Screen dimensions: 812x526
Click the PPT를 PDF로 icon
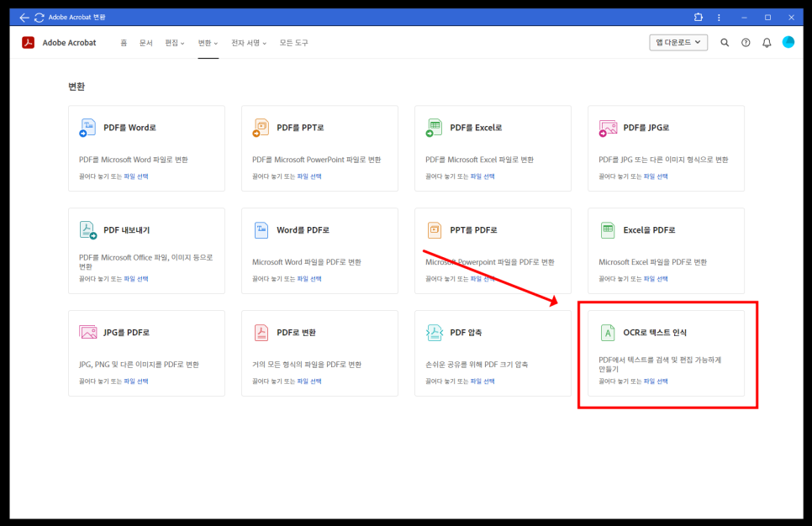[435, 230]
